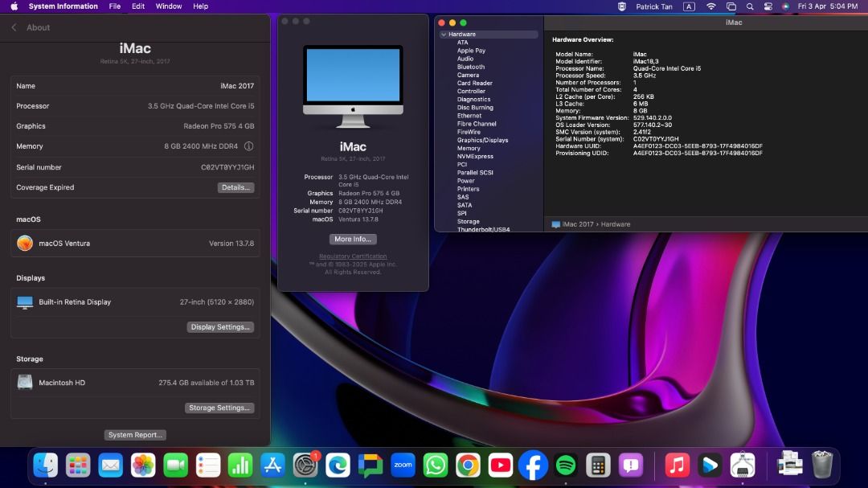Open the Help menu
The image size is (868, 488).
pos(200,6)
